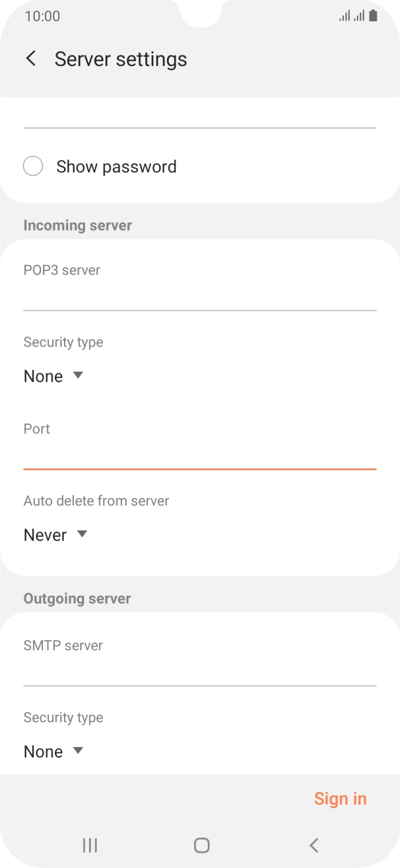
Task: Go back using the top-left arrow
Action: pos(31,58)
